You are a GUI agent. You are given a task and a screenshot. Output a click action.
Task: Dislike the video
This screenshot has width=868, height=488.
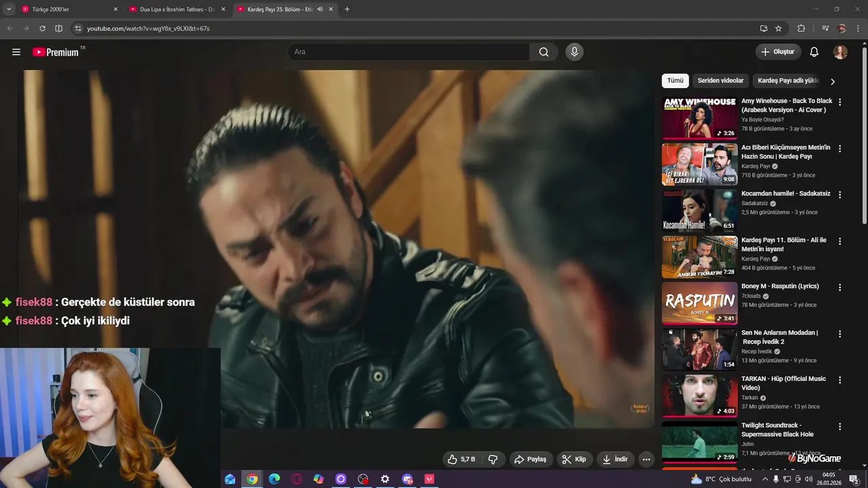tap(493, 460)
